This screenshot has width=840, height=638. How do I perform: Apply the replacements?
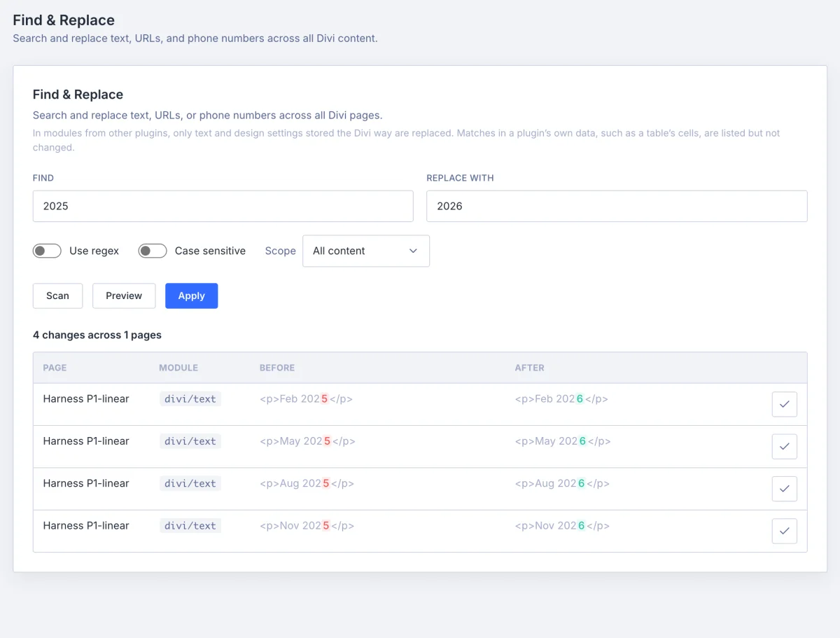point(191,296)
